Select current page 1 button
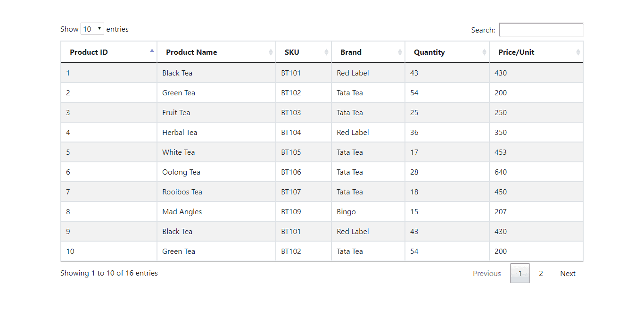This screenshot has height=310, width=644. pos(520,274)
